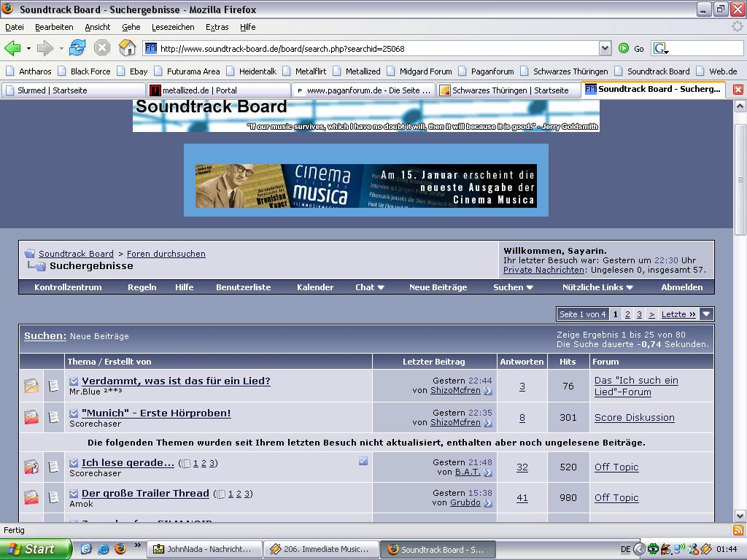Open last post arrow for "Verdammt" thread
Screen dimensions: 747x560
488,391
